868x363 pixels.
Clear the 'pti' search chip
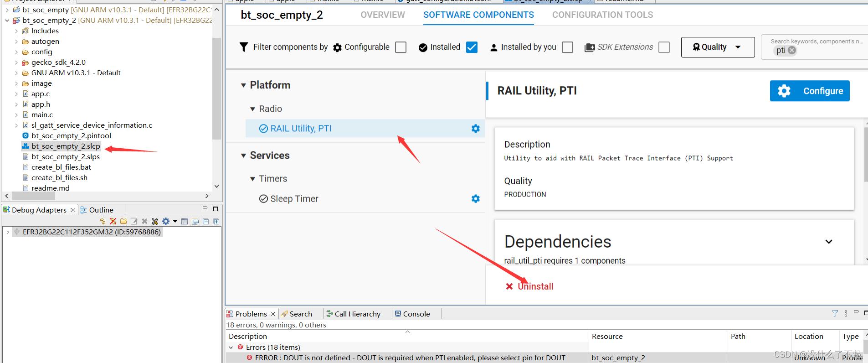[x=792, y=50]
